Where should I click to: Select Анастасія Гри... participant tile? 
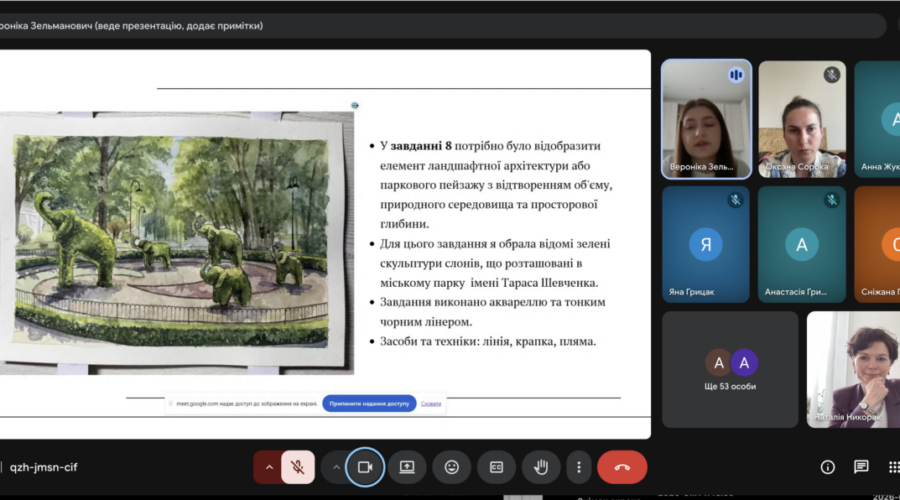coord(802,245)
